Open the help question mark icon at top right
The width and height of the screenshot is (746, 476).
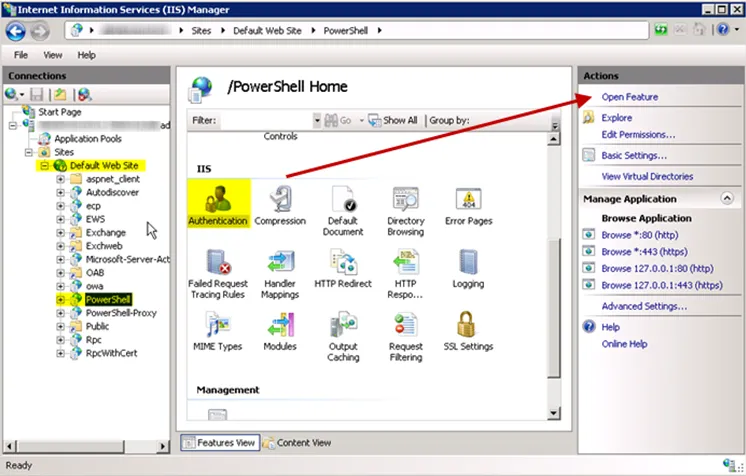click(x=723, y=30)
